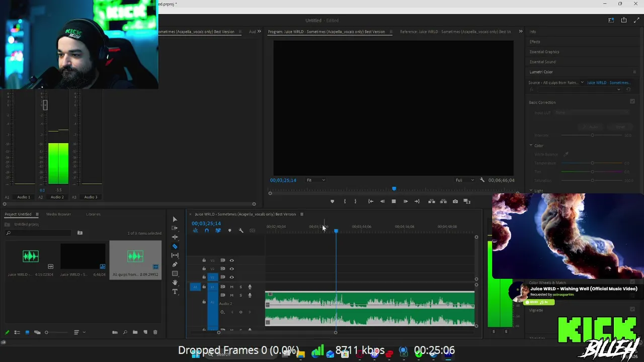Toggle Linked Selection in timeline

pyautogui.click(x=218, y=231)
